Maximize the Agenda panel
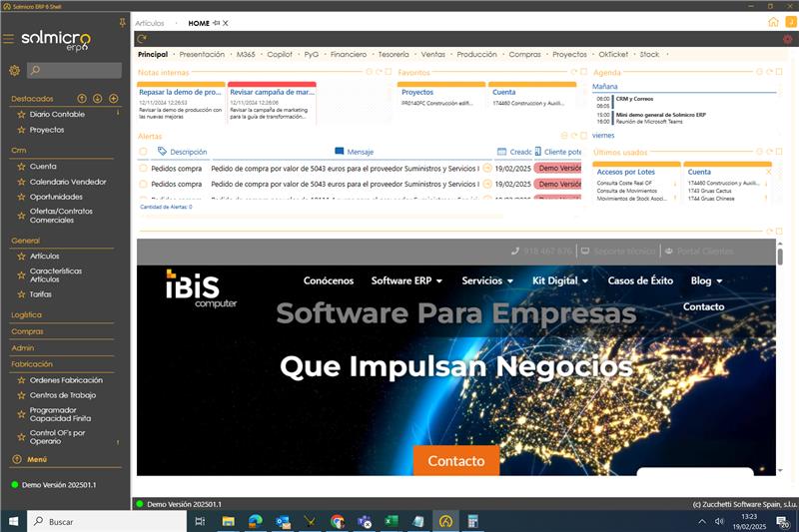Image resolution: width=799 pixels, height=532 pixels. point(779,72)
